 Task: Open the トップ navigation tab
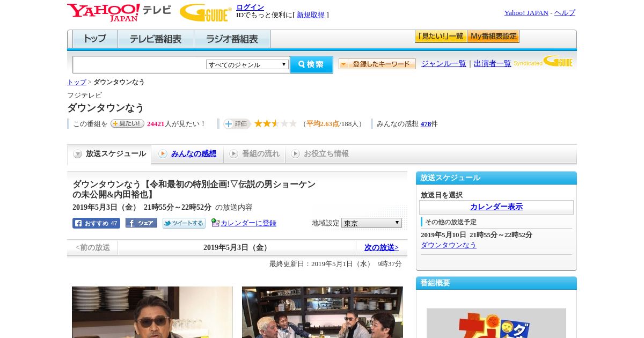pyautogui.click(x=95, y=39)
